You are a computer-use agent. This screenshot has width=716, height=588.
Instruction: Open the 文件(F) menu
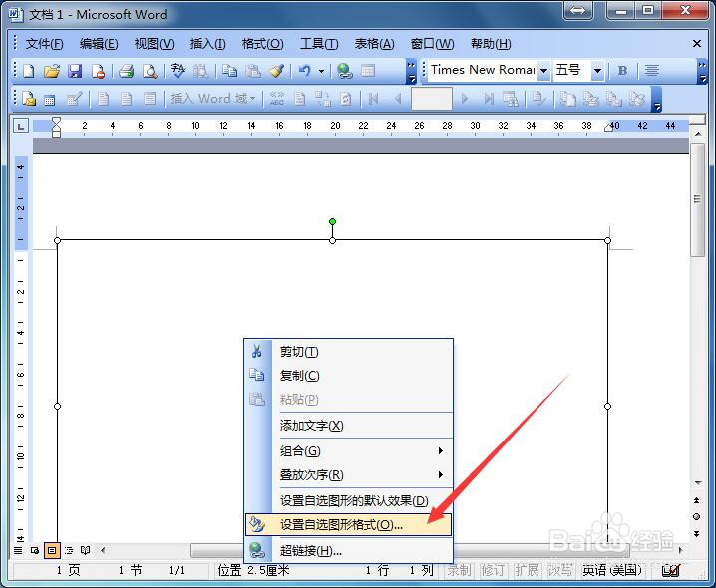click(x=44, y=44)
